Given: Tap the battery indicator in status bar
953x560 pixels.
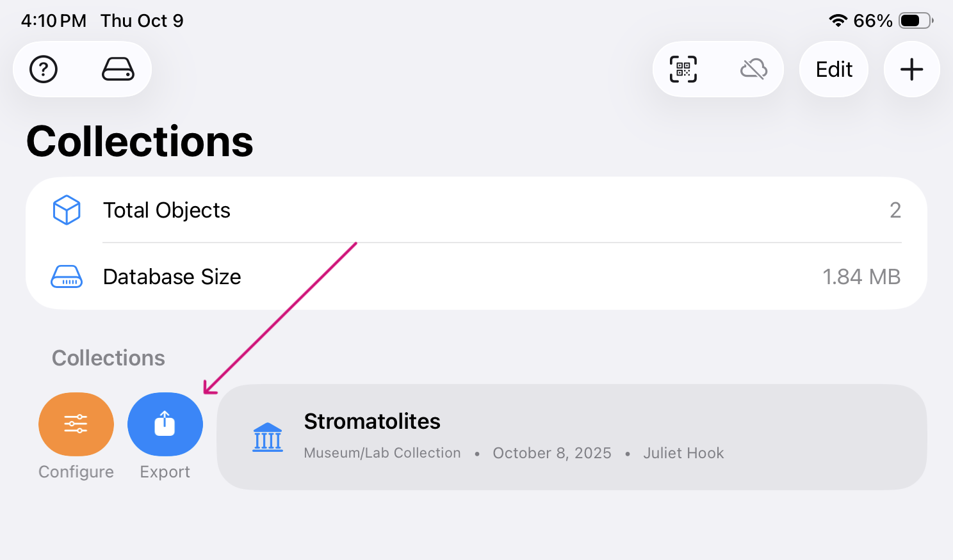Looking at the screenshot, I should (x=916, y=20).
